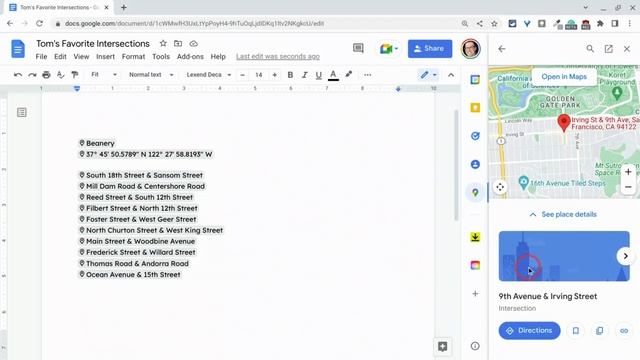Click the Beanery place chip

point(97,143)
